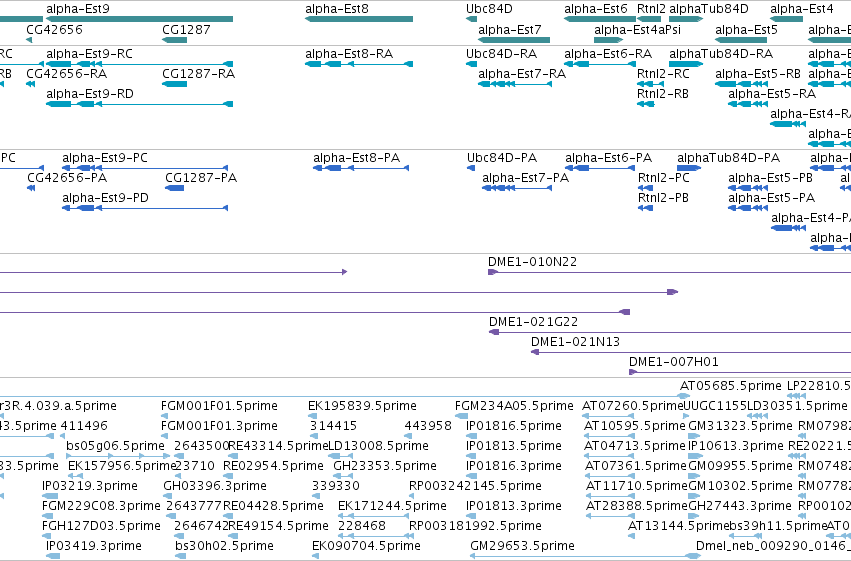Open the alpha-Est5-RB transcript label

[758, 74]
